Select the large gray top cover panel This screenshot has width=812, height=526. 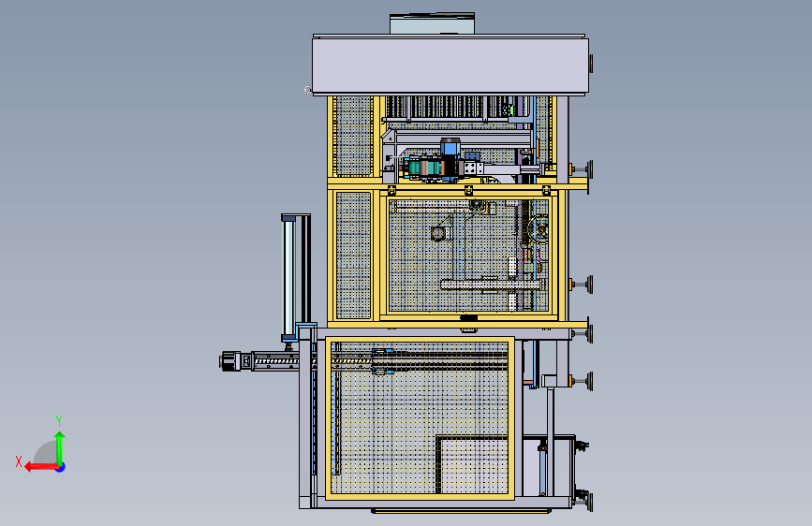coord(450,66)
